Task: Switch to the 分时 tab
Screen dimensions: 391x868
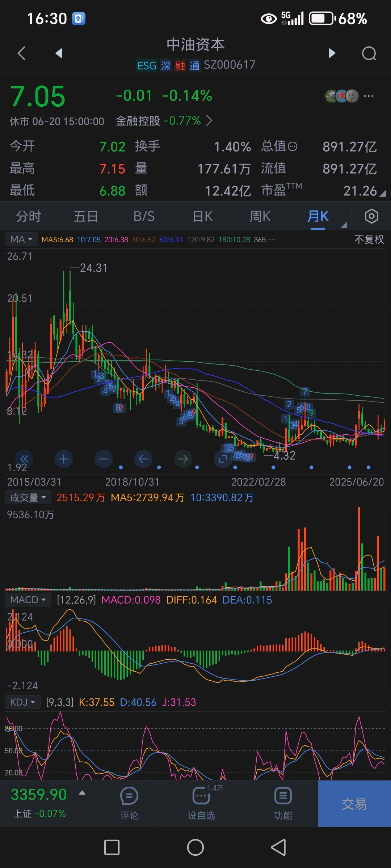Action: 29,216
